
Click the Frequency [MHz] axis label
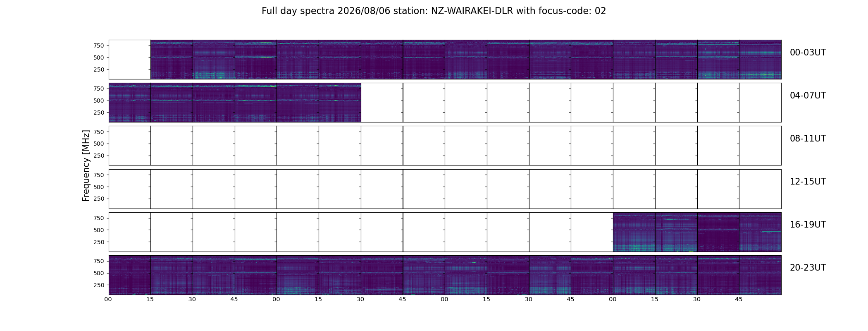point(86,165)
